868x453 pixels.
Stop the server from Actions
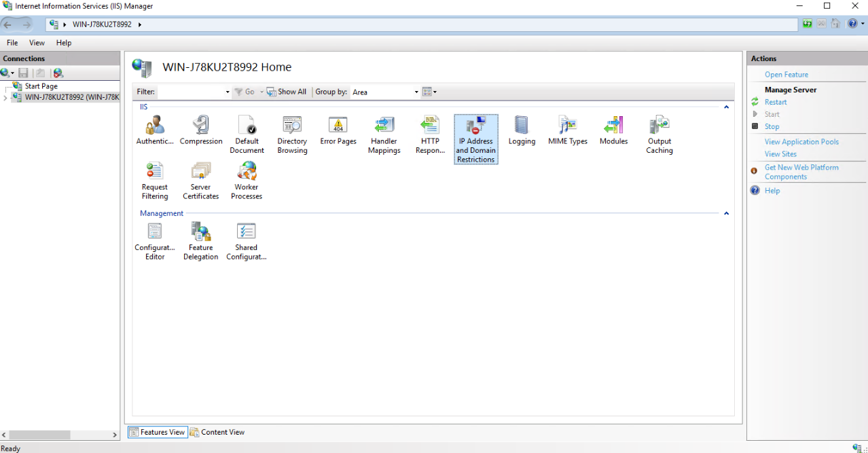772,126
